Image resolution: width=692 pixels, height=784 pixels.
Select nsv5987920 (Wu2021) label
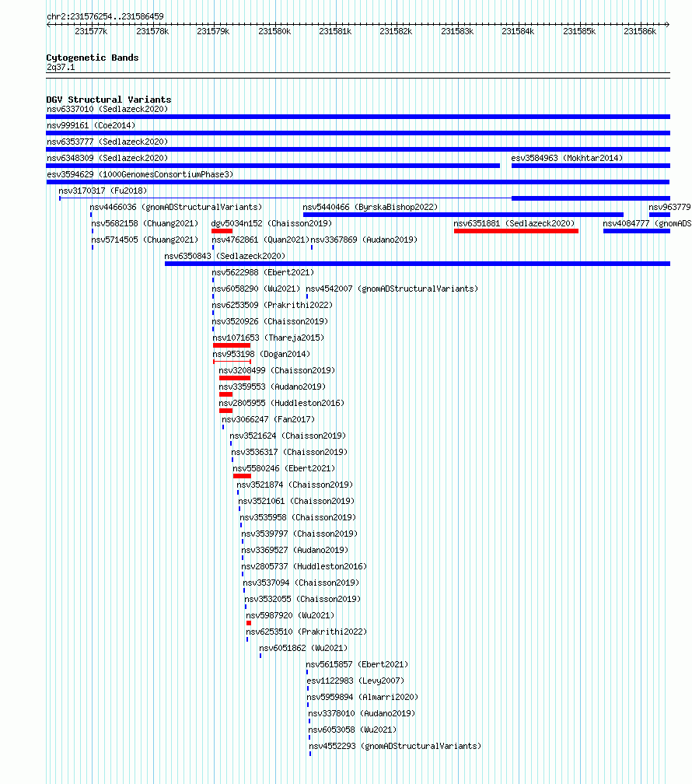click(290, 615)
